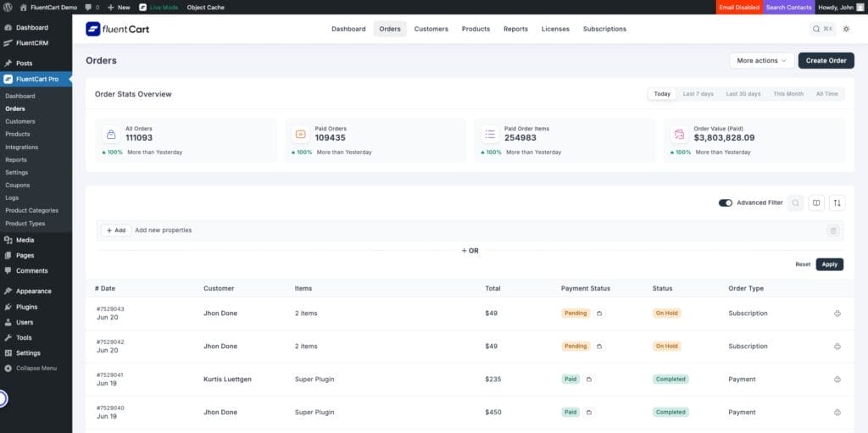Click payment icon next to Pending on #7529043
This screenshot has width=868, height=433.
(x=599, y=314)
